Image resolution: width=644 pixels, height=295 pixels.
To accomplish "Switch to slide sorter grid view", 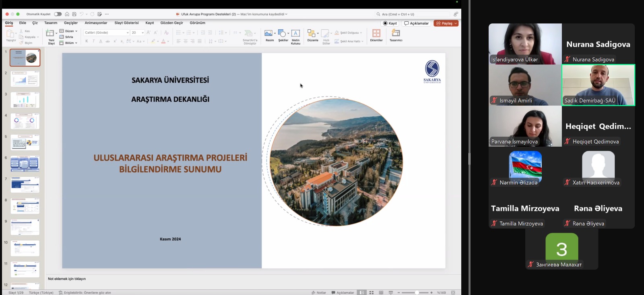I will pyautogui.click(x=372, y=293).
